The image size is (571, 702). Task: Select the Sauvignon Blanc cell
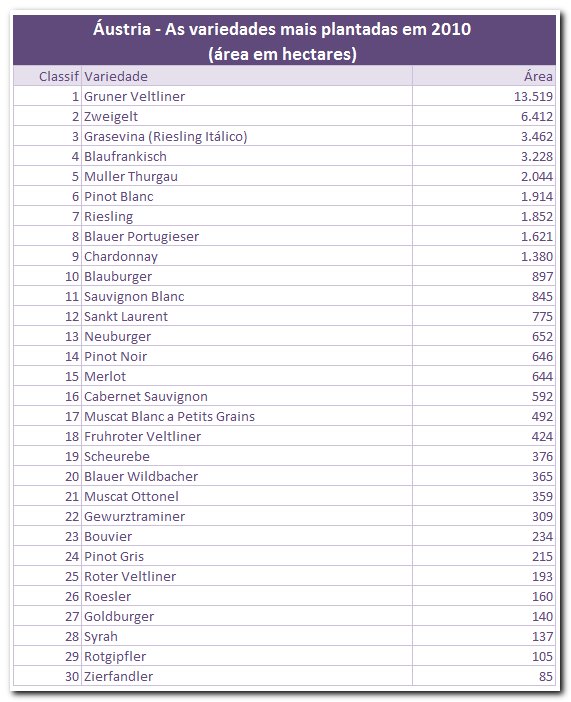[247, 296]
